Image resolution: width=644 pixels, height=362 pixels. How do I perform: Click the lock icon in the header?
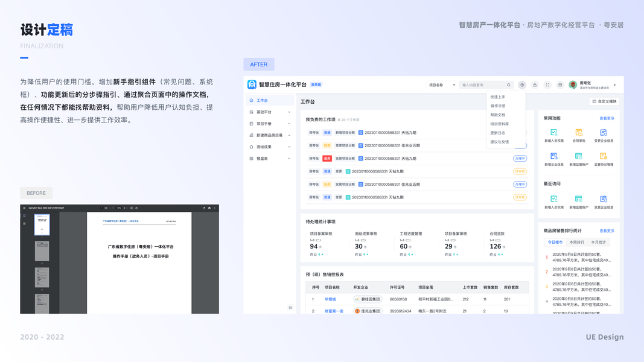pos(535,85)
